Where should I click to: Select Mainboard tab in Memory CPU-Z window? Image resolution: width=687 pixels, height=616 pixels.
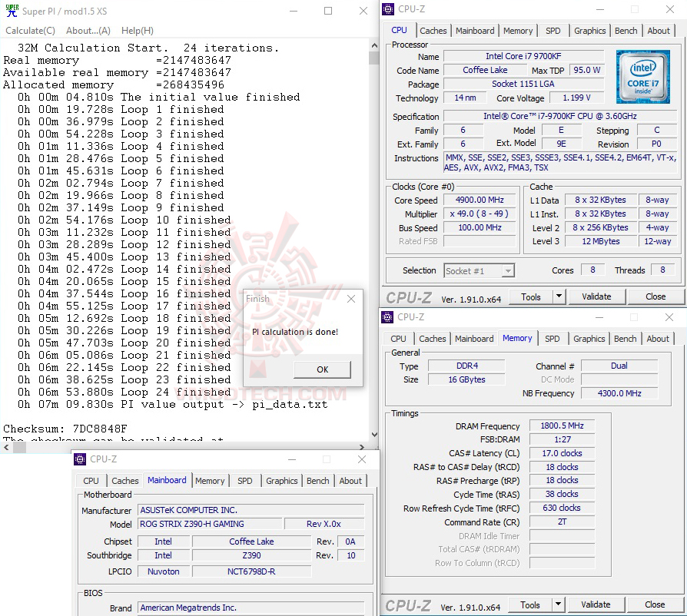click(x=474, y=339)
